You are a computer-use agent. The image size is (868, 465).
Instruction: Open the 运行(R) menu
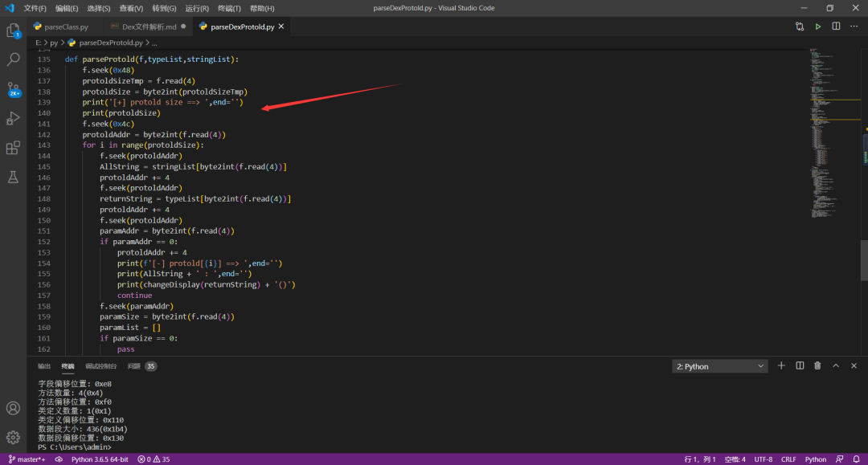197,8
